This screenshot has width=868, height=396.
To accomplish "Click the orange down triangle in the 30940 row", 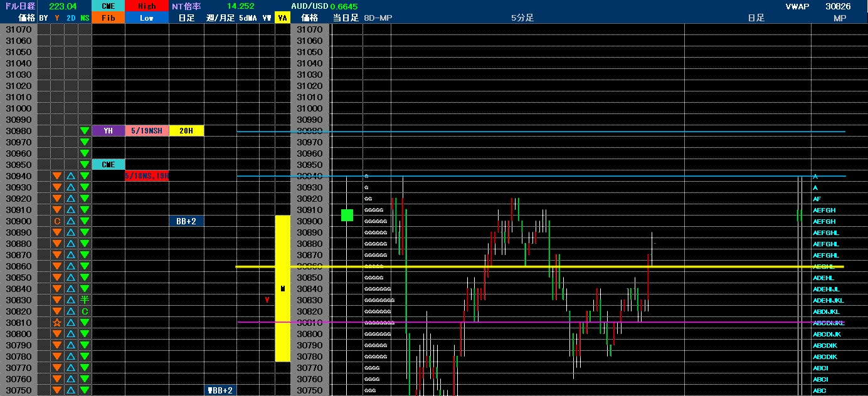I will click(x=57, y=176).
